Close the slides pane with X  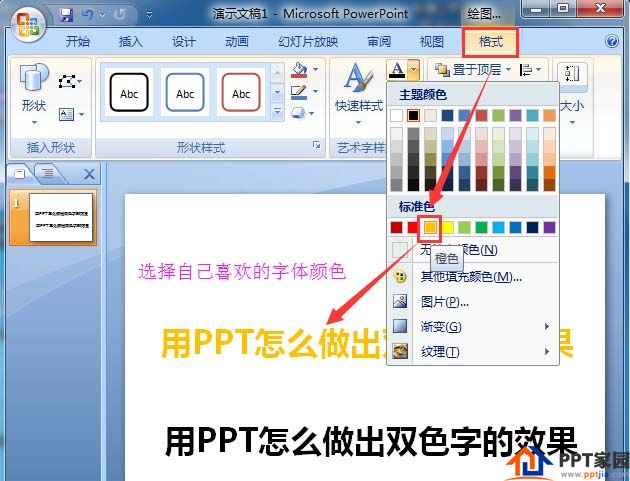point(89,174)
